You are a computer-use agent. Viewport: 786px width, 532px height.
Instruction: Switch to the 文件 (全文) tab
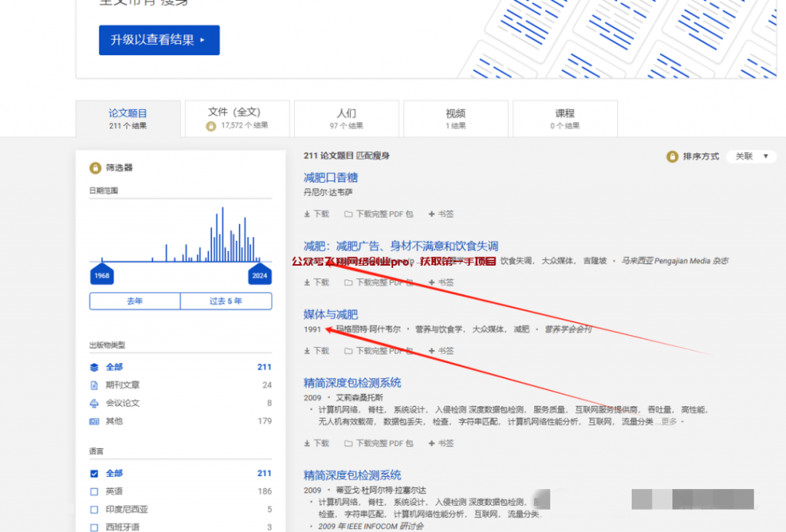tap(237, 117)
